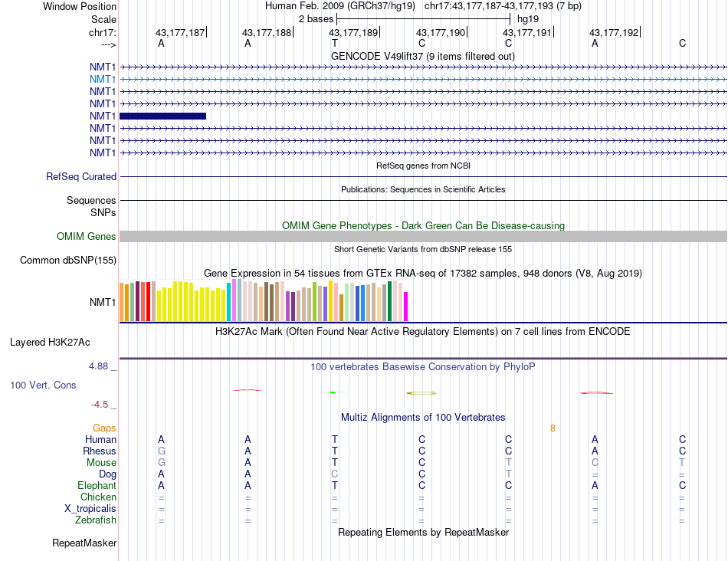The width and height of the screenshot is (728, 561).
Task: Click the 43,177,187 ruler position
Action: tap(180, 32)
